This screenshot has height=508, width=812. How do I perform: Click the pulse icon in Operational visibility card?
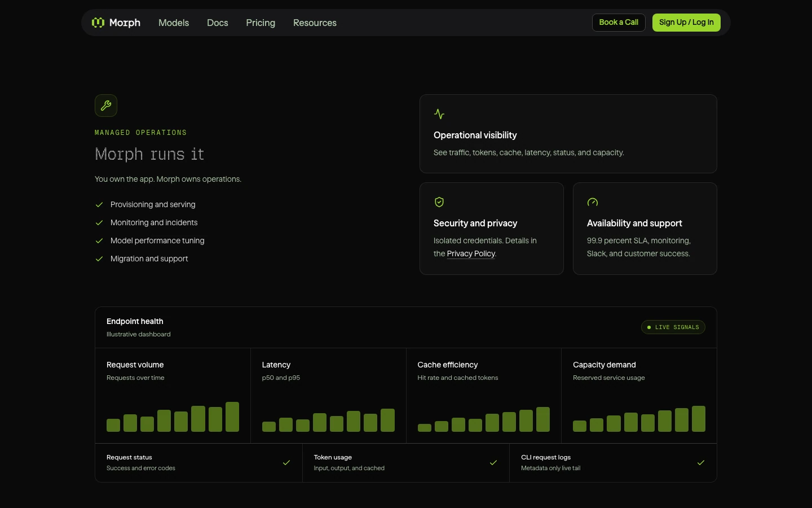[x=439, y=114]
